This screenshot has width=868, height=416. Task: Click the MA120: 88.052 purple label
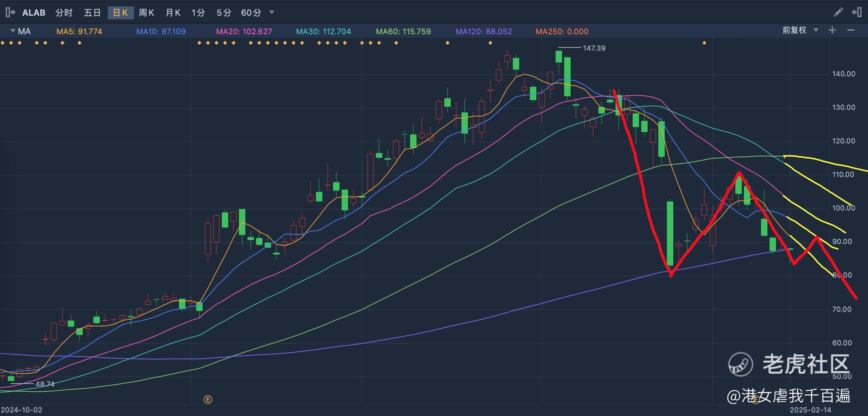(x=484, y=31)
